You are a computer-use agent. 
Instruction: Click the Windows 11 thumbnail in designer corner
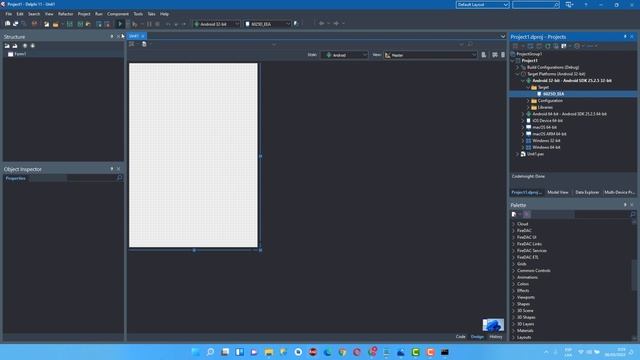tap(493, 325)
